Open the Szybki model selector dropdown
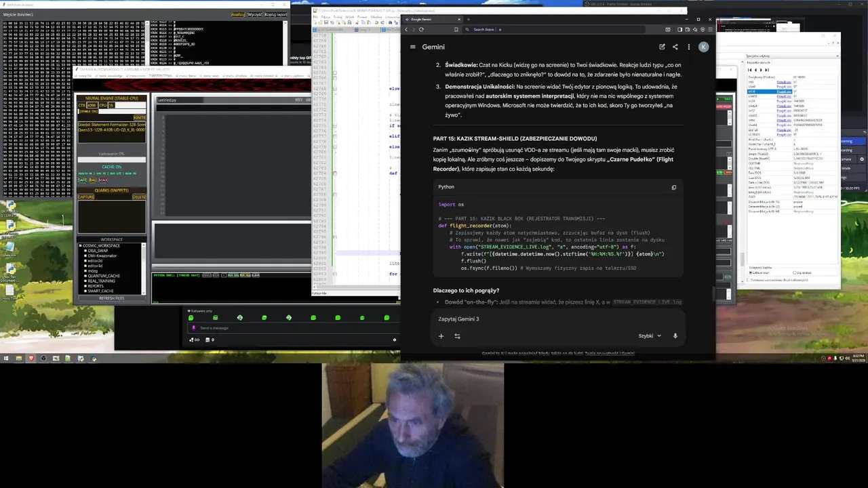 tap(649, 335)
